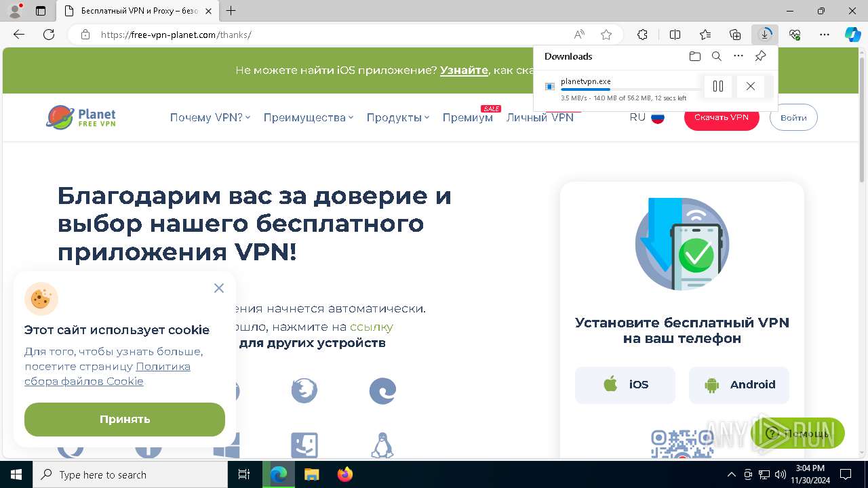This screenshot has width=868, height=488.
Task: Click the Войти button
Action: (x=793, y=117)
